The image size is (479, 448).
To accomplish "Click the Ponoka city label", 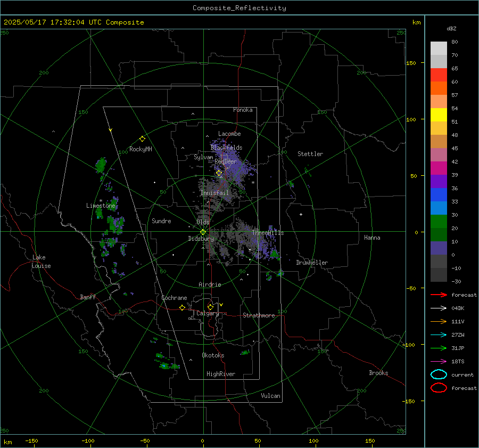I will [243, 110].
